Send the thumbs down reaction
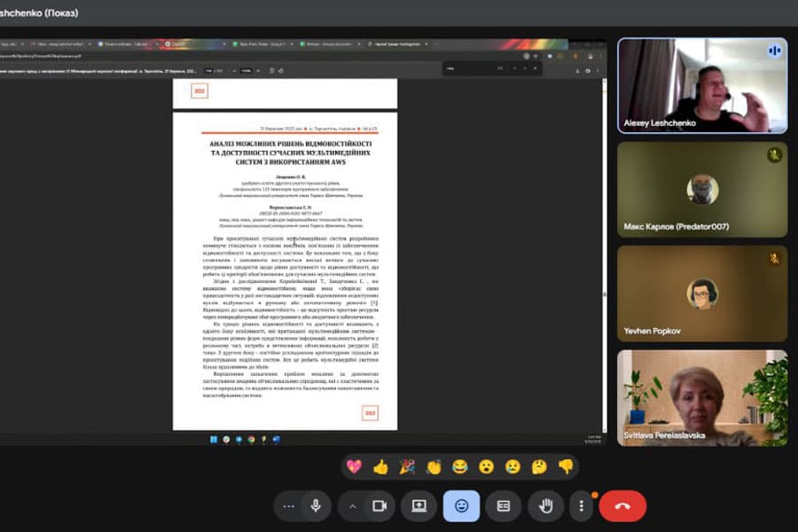Screen dimensions: 798x532 pos(566,466)
